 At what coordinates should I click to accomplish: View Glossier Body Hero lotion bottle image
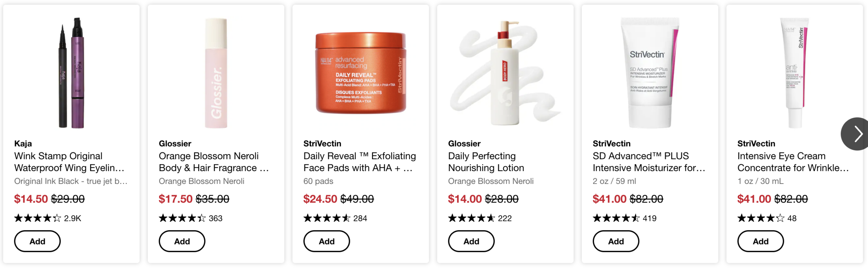[505, 73]
